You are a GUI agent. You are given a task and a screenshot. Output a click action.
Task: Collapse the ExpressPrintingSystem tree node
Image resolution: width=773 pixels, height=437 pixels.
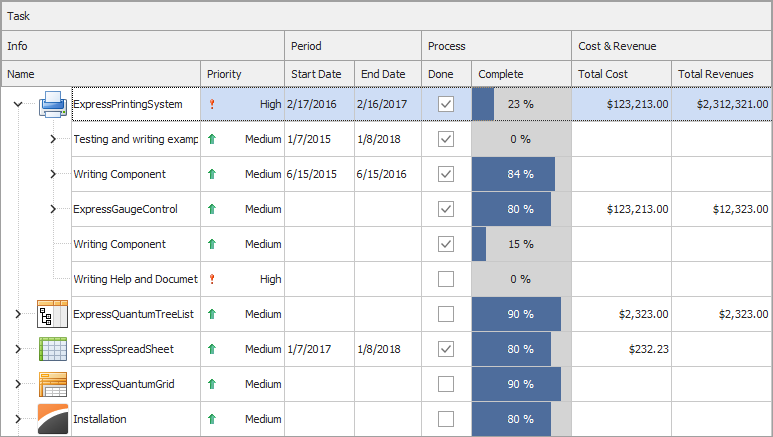click(17, 104)
